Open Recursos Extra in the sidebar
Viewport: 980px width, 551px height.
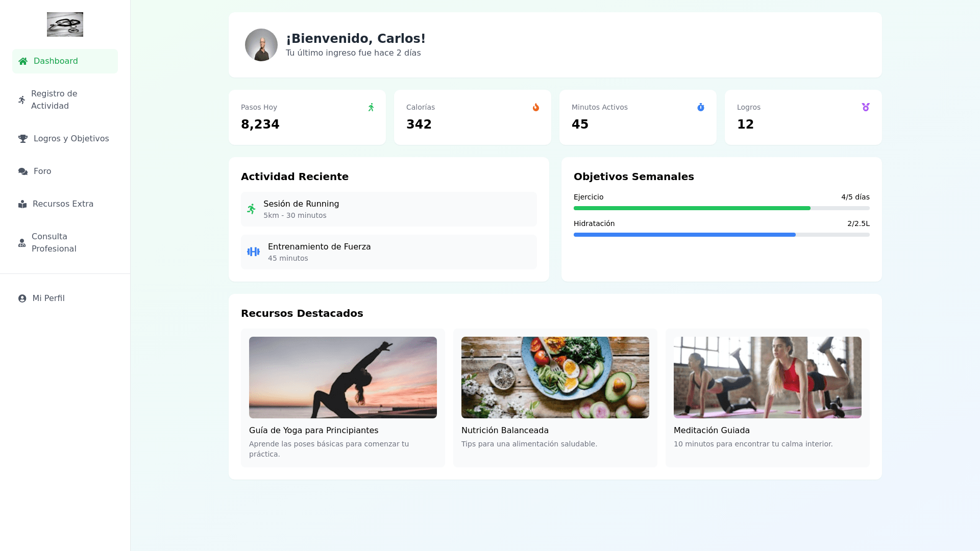coord(63,204)
